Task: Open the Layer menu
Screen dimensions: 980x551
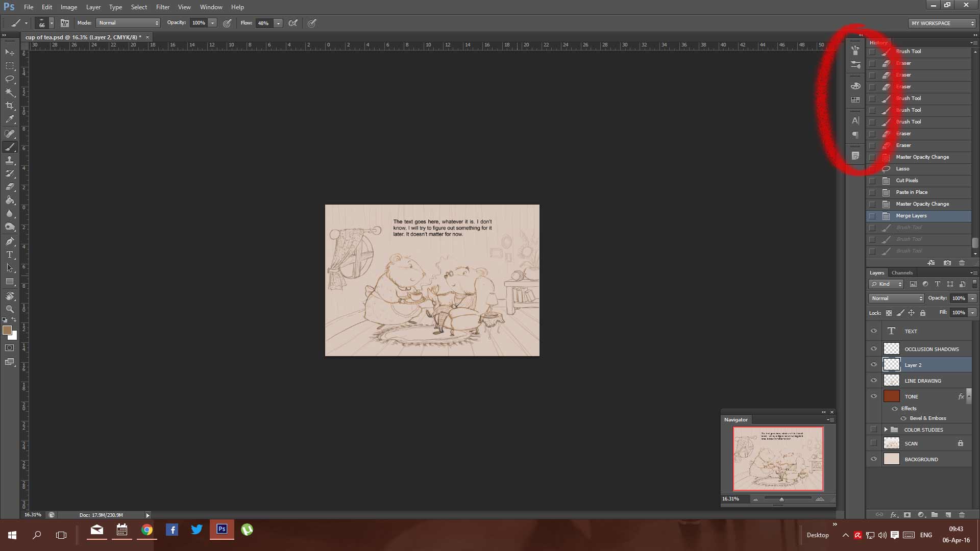Action: pyautogui.click(x=93, y=7)
